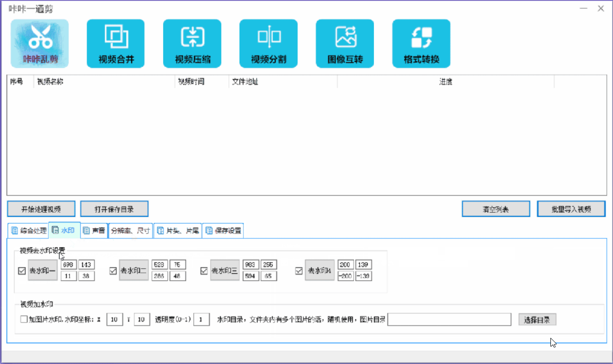The height and width of the screenshot is (364, 613).
Task: Open the 声音 audio tab
Action: pos(94,231)
